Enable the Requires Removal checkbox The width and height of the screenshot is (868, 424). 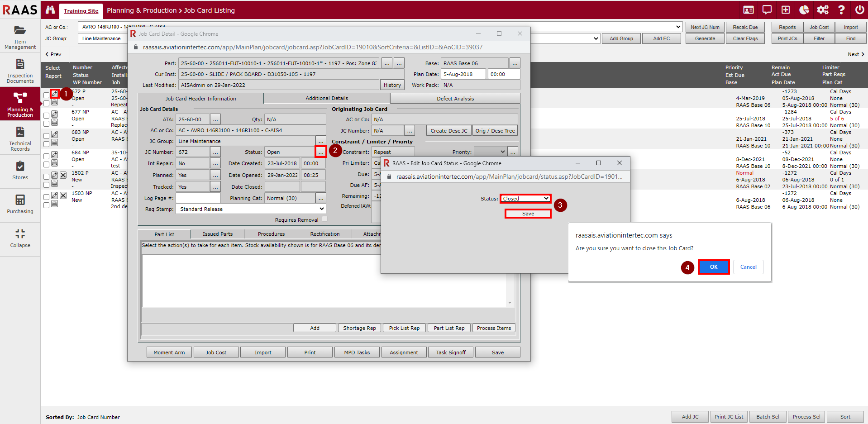(324, 219)
